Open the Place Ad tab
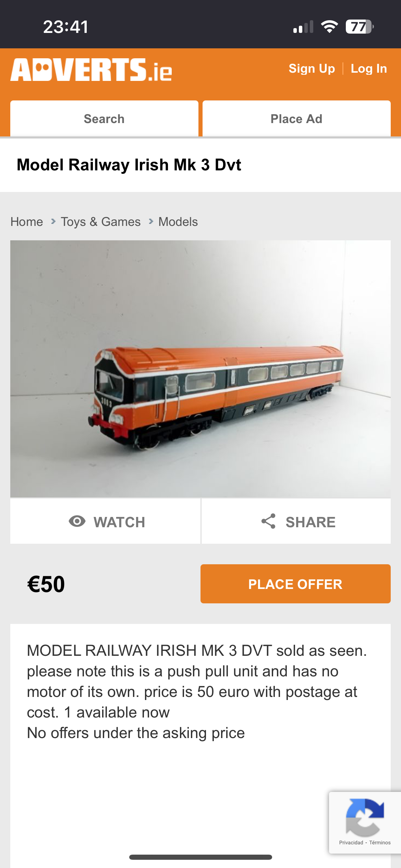 pos(296,119)
